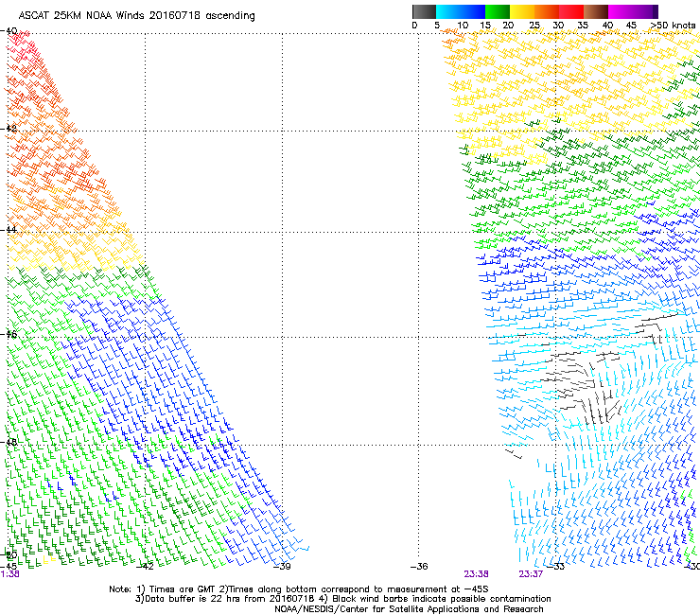Click the red 30-35 knots legend swatch
Image resolution: width=700 pixels, height=615 pixels.
point(571,11)
